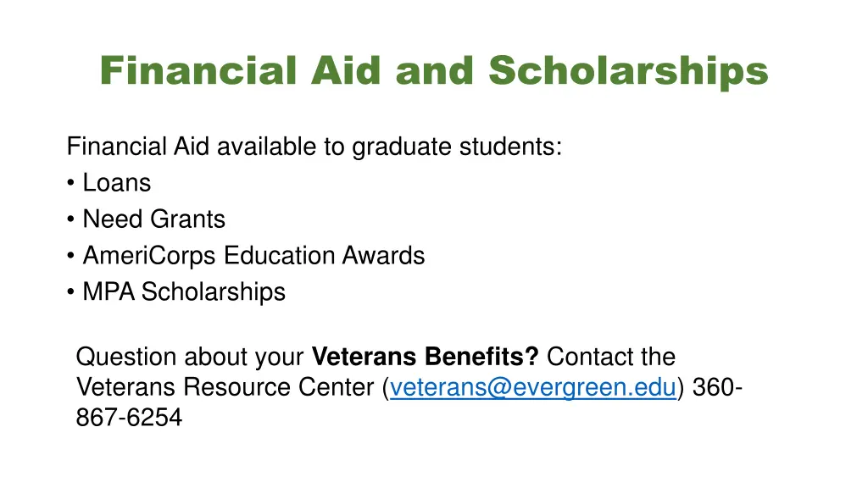Click the "Financial Aid available to graduate students" line

click(314, 147)
